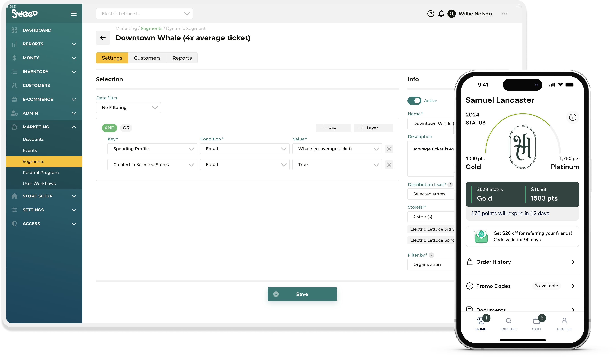Remove the Created In Selected Stores condition

389,165
